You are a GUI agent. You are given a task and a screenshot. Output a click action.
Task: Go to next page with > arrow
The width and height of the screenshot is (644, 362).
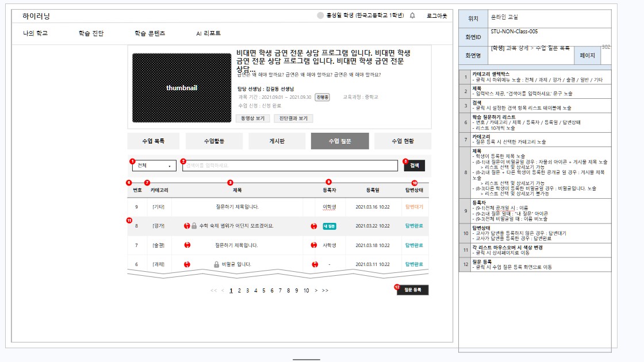pyautogui.click(x=316, y=291)
